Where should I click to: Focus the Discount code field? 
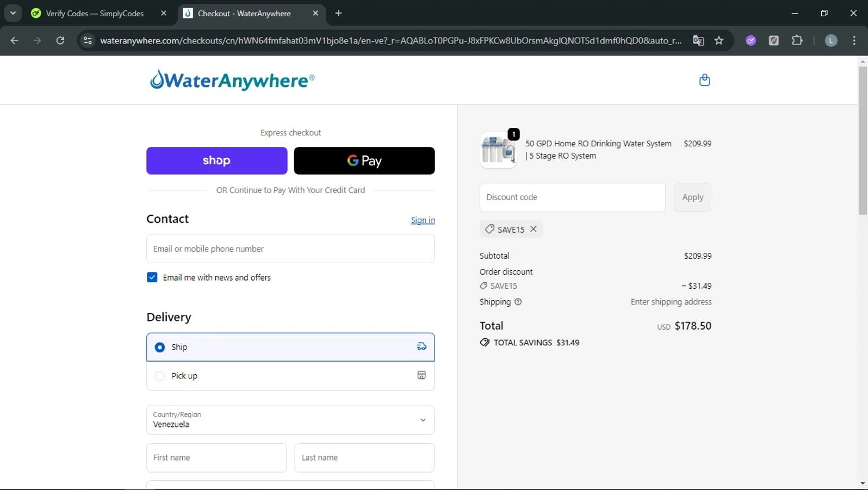[x=572, y=197]
